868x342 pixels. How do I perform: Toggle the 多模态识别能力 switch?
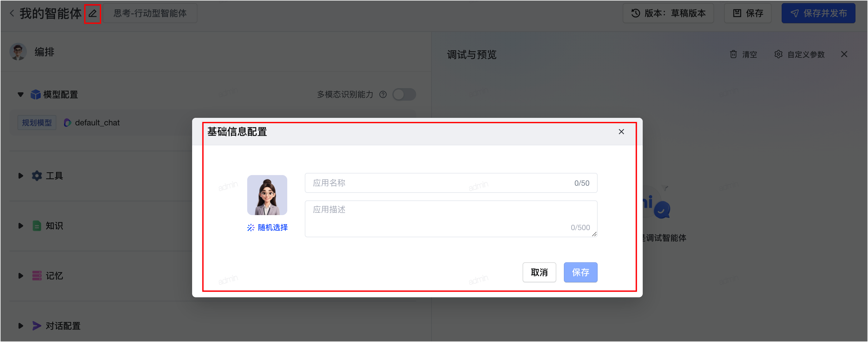[x=404, y=95]
